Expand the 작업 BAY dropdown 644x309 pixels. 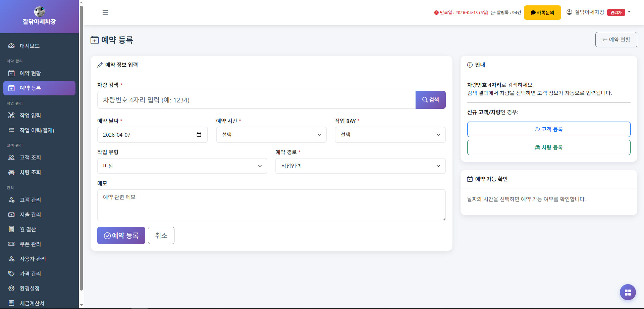(x=390, y=135)
